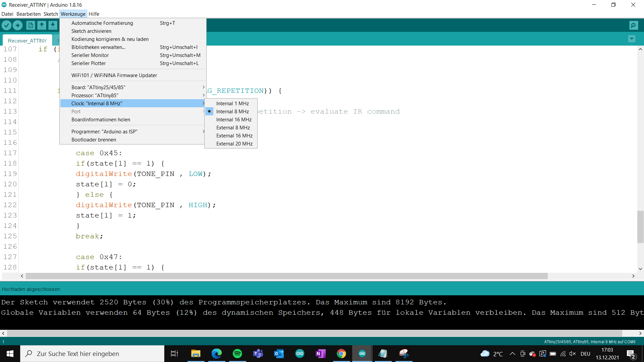This screenshot has height=362, width=644.
Task: Click the muted volume tray icon
Action: point(573,354)
